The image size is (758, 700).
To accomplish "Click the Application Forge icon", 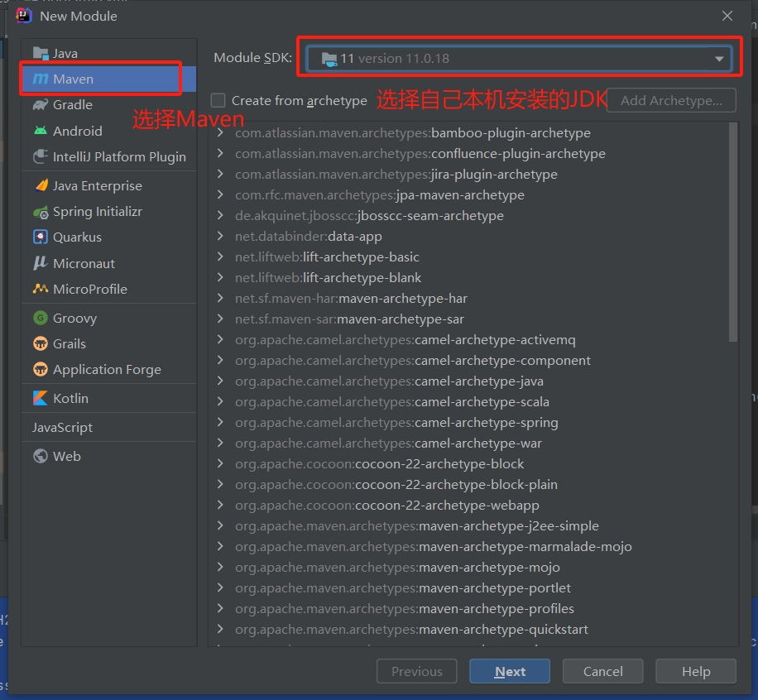I will coord(41,369).
